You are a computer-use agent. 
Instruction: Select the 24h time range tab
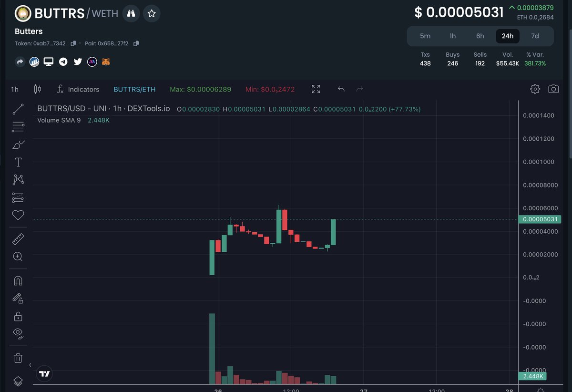click(x=508, y=36)
